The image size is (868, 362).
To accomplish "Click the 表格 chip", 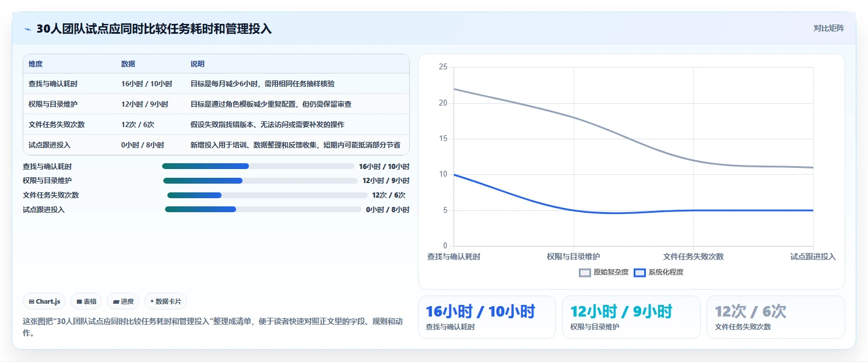I will [x=86, y=301].
